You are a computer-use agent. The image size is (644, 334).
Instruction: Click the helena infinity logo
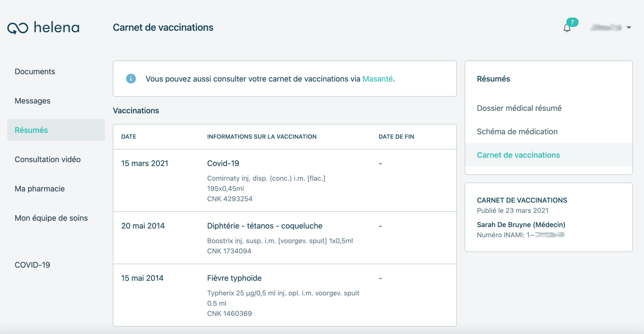pyautogui.click(x=18, y=28)
